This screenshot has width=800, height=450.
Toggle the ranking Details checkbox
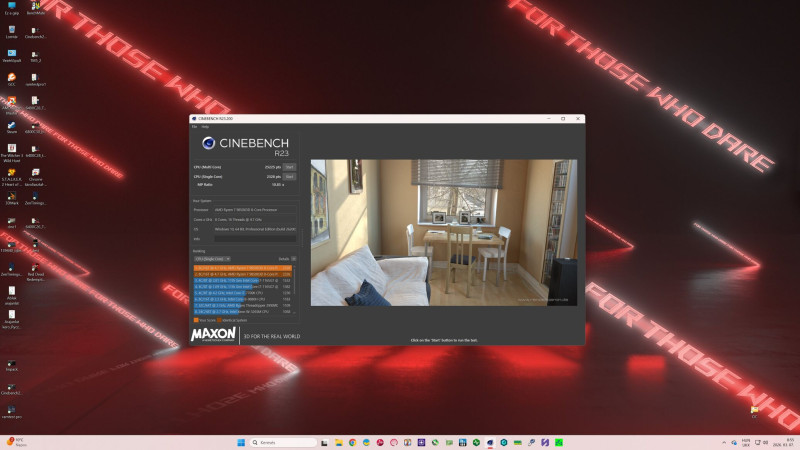[x=293, y=259]
